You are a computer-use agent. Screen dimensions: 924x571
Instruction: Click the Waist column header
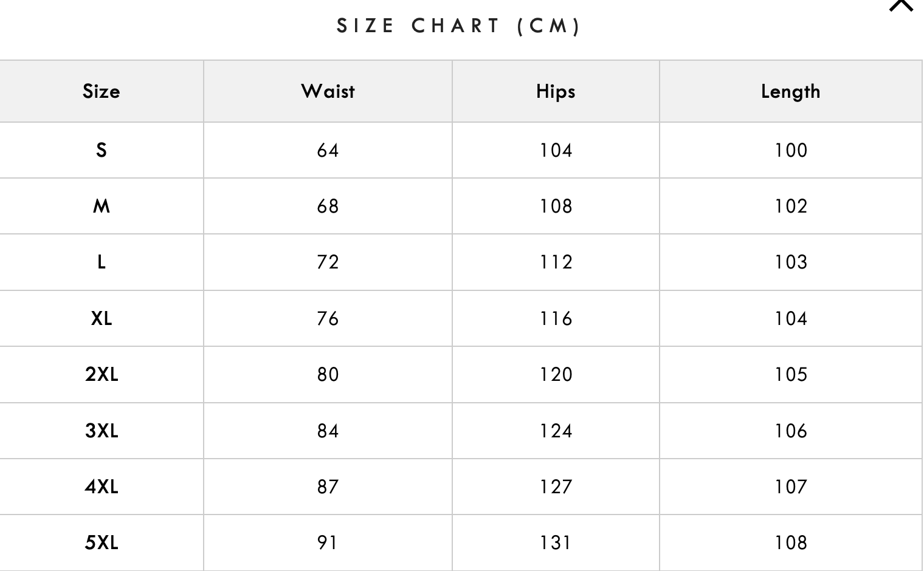[328, 92]
